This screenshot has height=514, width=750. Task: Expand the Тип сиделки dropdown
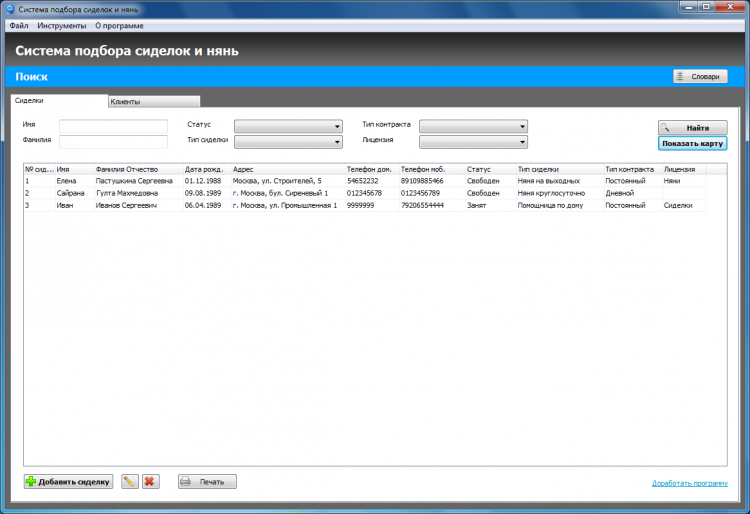coord(288,142)
